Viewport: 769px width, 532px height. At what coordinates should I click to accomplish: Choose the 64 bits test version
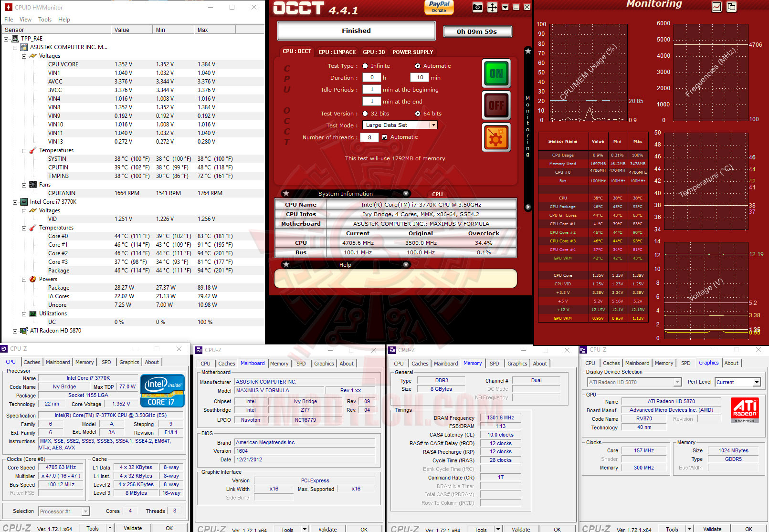(418, 114)
